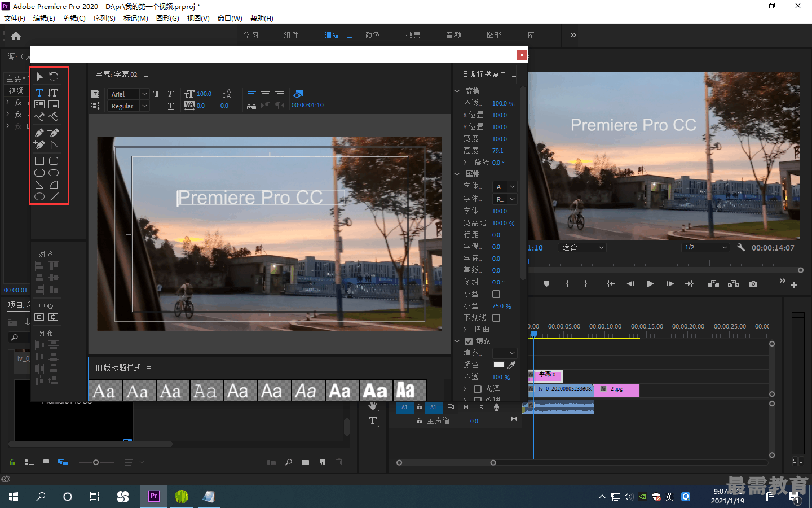Select the Area Type tool

click(x=39, y=104)
